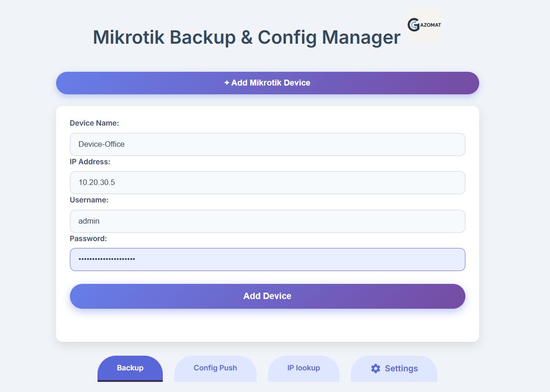Collapse the Add Mikrotik Device panel
Screen dimensions: 550x392
coord(267,83)
